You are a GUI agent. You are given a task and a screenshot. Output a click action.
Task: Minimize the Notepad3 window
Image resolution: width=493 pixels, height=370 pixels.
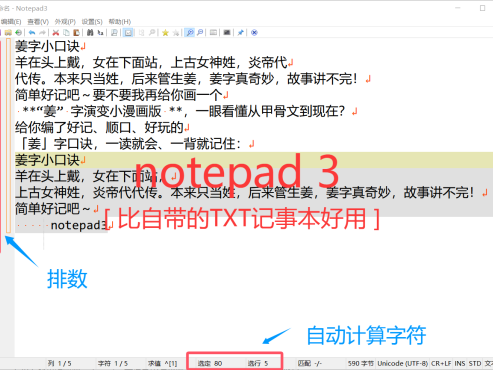pos(458,8)
